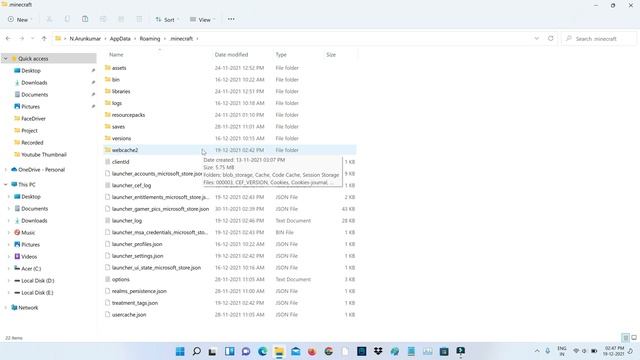Select Local Disk (D:)

pyautogui.click(x=37, y=281)
